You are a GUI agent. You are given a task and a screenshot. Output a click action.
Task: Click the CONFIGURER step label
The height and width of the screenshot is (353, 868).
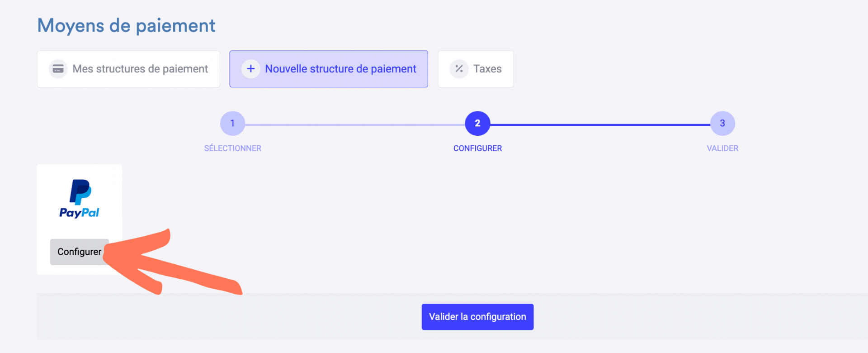(x=477, y=148)
